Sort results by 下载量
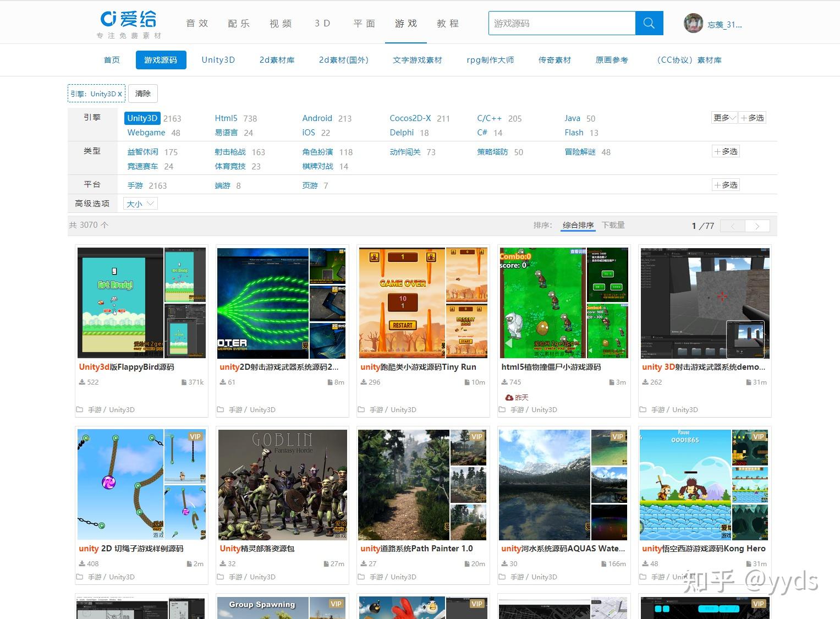The image size is (840, 619). (x=613, y=225)
